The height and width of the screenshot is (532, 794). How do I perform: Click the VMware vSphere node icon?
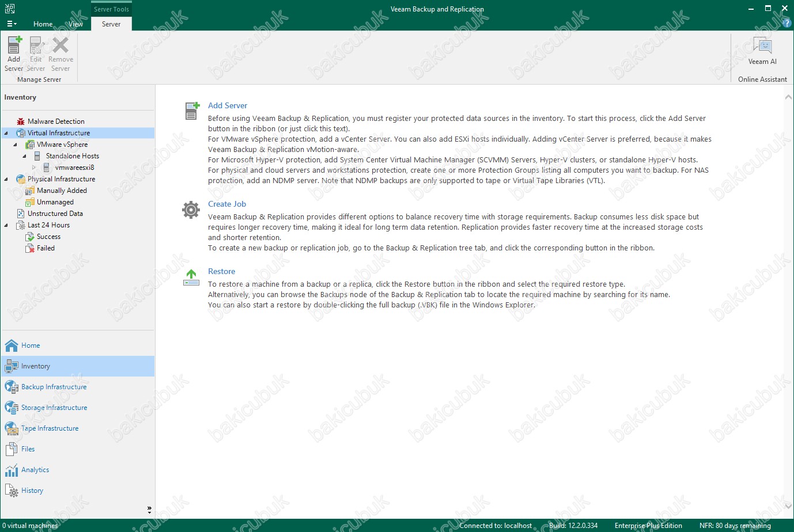coord(30,145)
